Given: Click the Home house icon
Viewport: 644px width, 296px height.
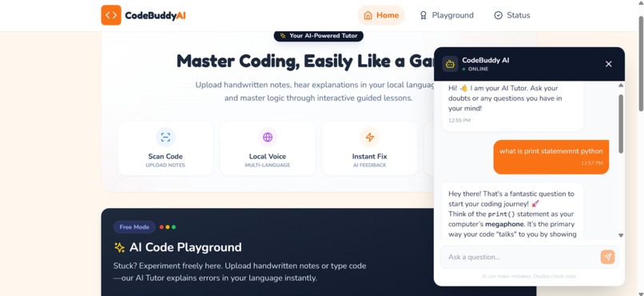Looking at the screenshot, I should coord(368,15).
